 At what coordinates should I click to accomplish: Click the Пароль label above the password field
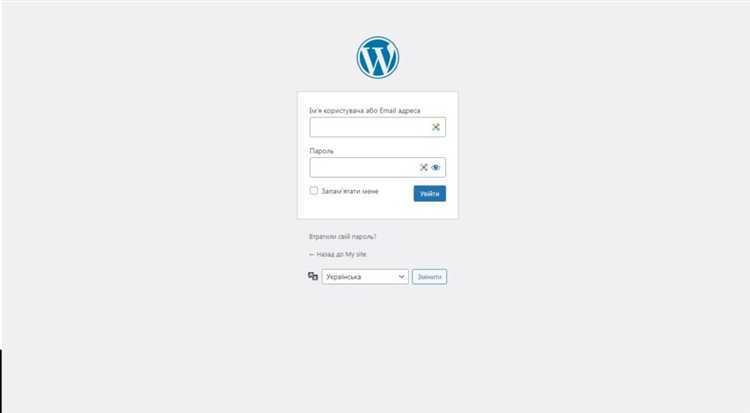tap(321, 151)
